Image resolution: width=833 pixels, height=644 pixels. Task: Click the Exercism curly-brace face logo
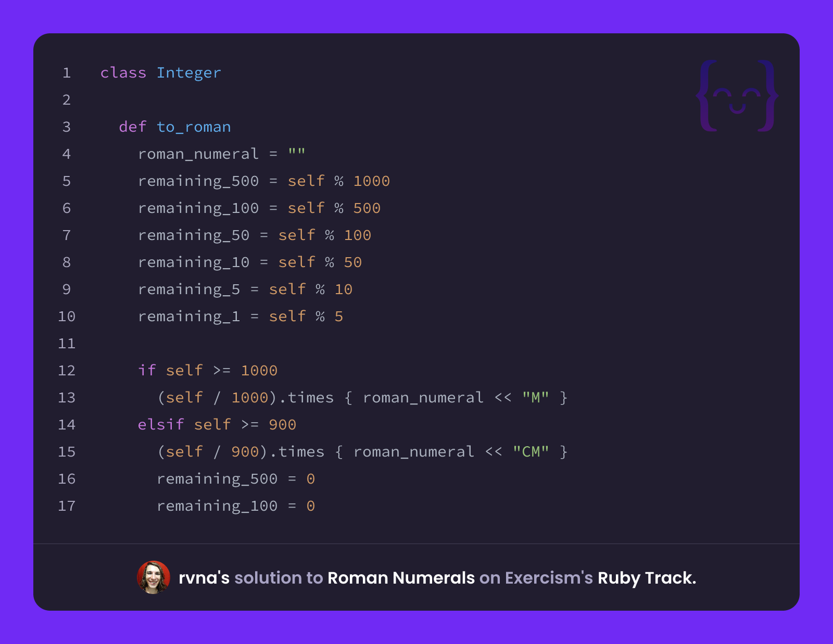(x=737, y=96)
